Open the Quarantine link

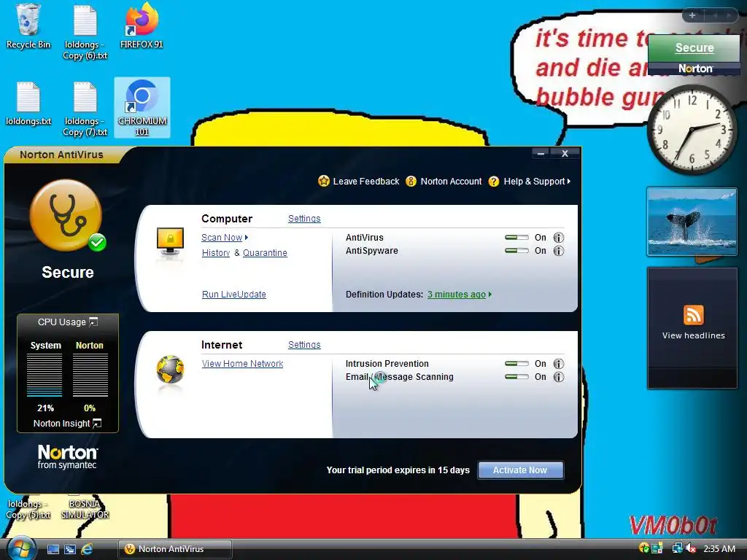265,253
